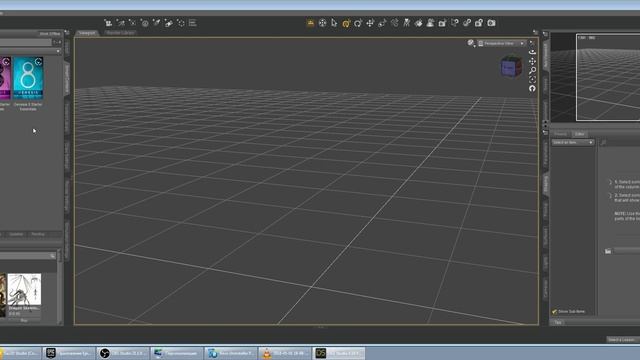The height and width of the screenshot is (360, 640).
Task: Expand the second numbered instruction step
Action: [611, 196]
